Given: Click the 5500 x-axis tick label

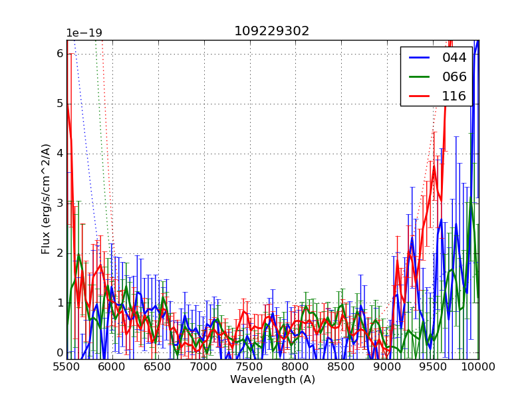Looking at the screenshot, I should tap(66, 366).
